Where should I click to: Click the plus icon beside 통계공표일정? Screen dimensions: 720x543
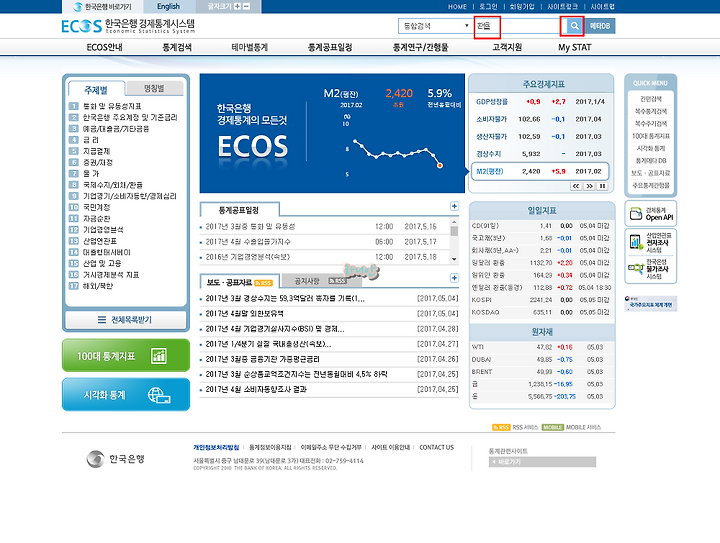coord(454,206)
